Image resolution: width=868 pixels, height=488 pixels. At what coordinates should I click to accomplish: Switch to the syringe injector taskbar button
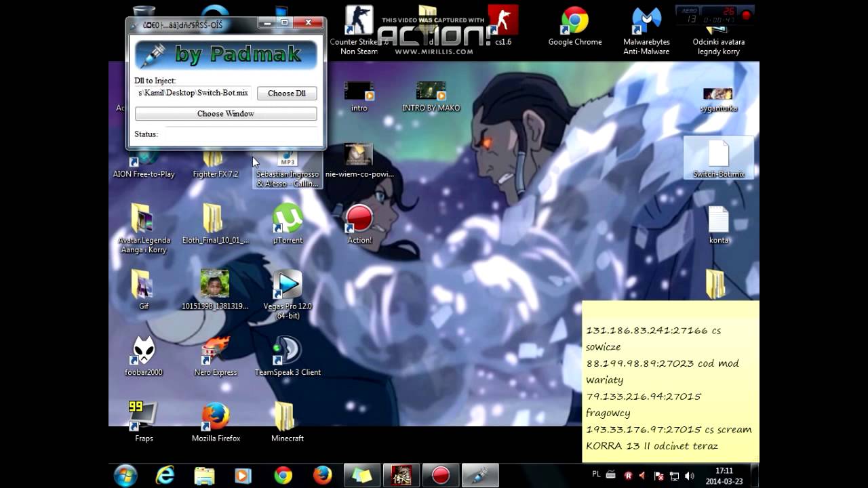coord(480,475)
